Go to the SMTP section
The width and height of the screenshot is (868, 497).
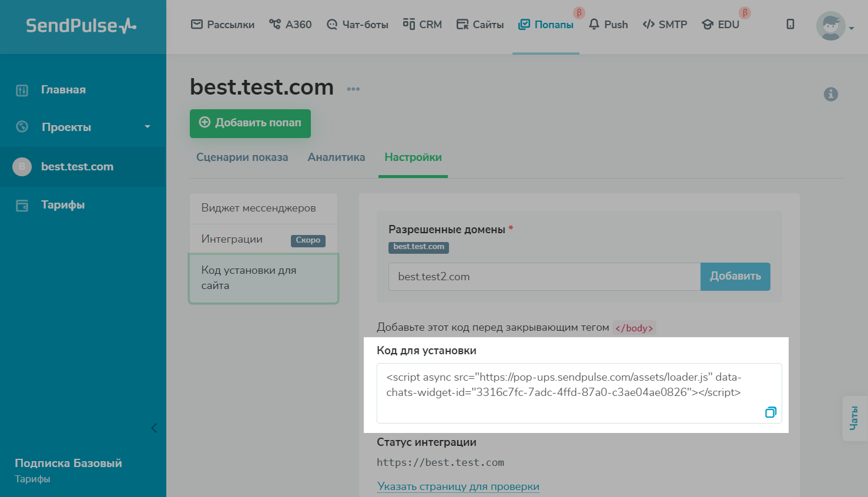665,25
